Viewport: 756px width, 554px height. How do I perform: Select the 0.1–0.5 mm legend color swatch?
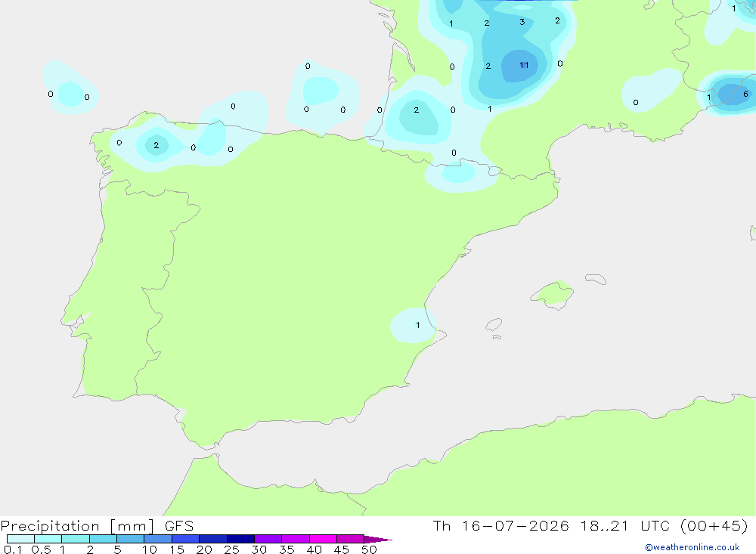20,539
